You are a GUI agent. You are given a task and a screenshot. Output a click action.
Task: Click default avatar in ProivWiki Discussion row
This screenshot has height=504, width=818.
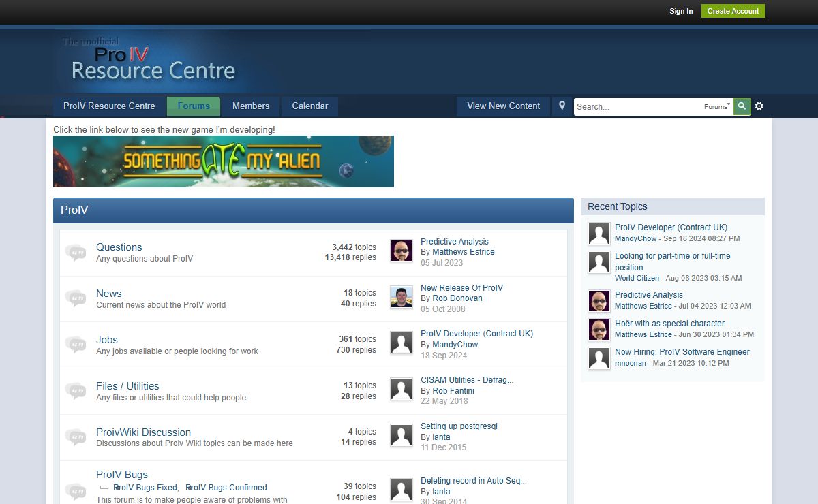tap(402, 436)
